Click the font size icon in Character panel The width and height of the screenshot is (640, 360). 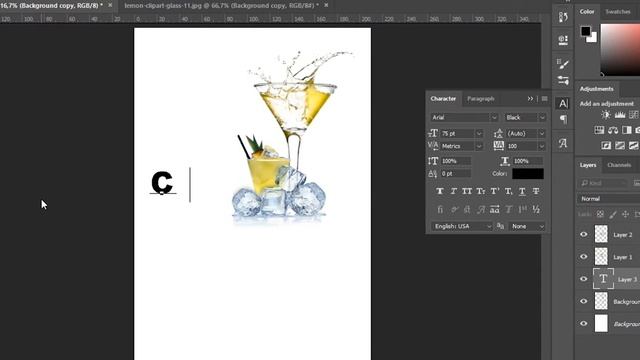[433, 133]
